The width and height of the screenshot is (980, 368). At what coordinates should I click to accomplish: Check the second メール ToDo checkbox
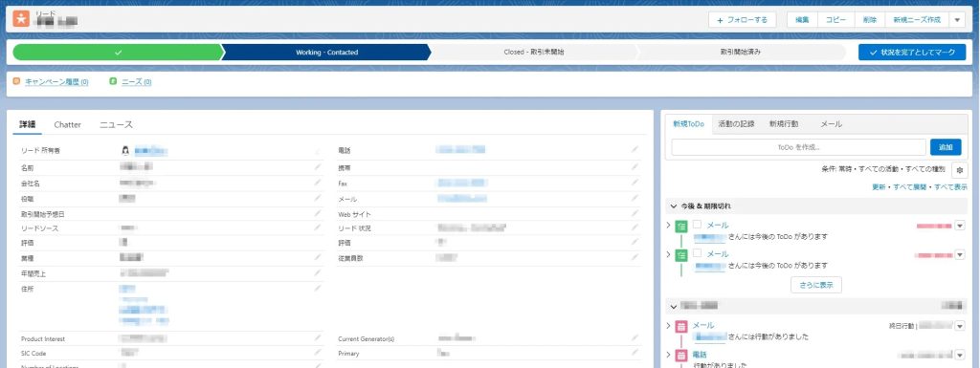[x=697, y=254]
